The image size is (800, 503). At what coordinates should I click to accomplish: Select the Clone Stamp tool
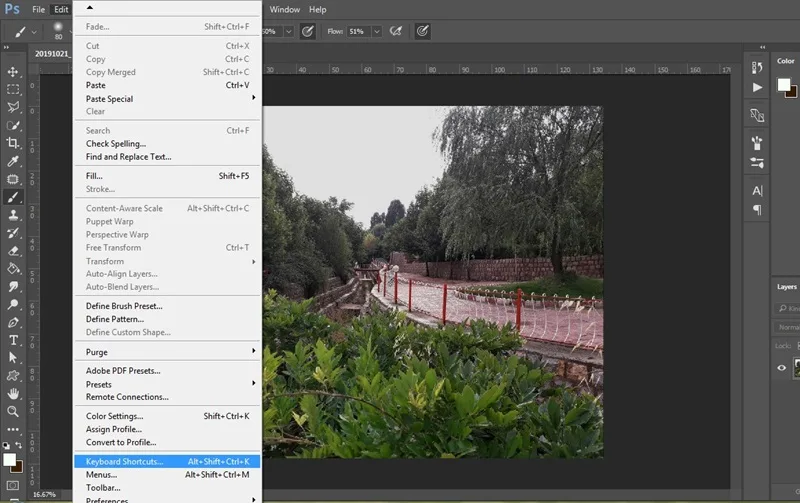[x=13, y=215]
